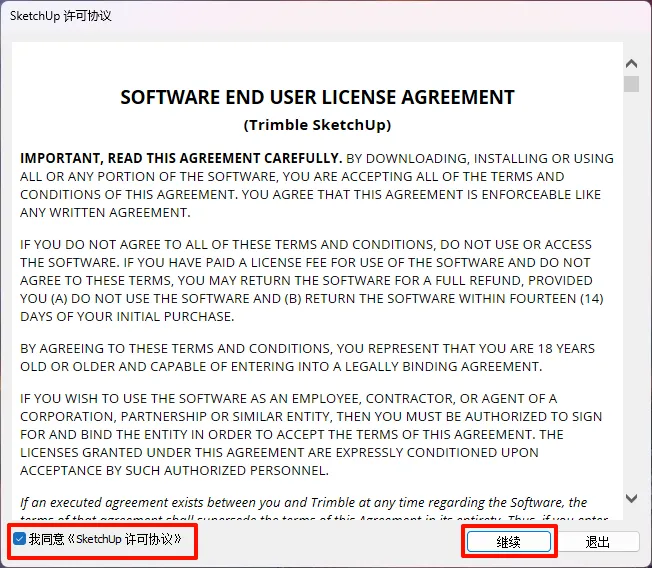Click the heading SOFTWARE END USER LICENSE AGREEMENT
The width and height of the screenshot is (652, 568).
pos(317,97)
